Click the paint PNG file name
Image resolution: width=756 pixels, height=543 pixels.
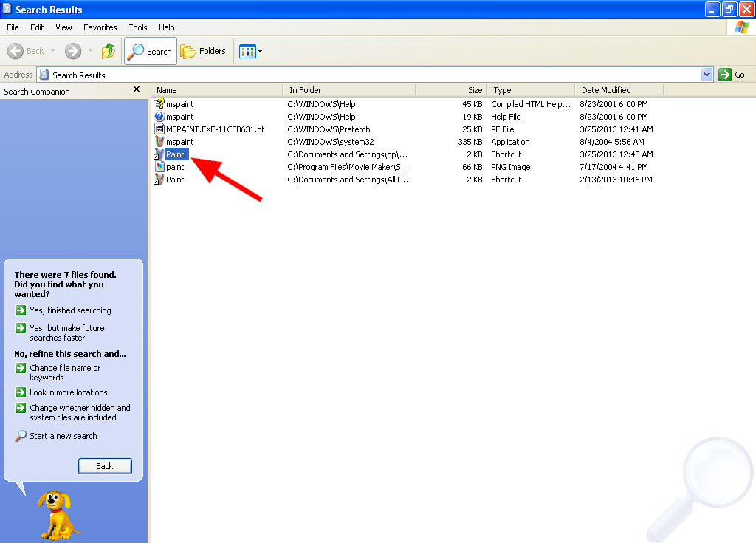coord(175,167)
